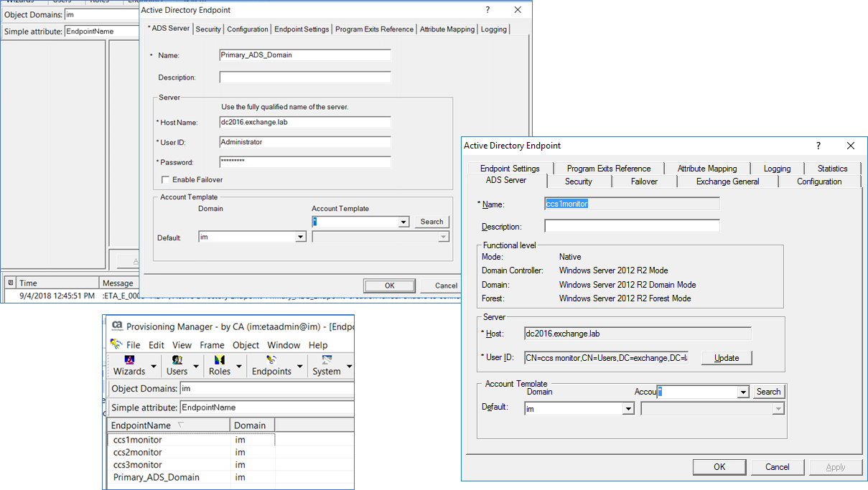Open the Help menu in Provisioning Manager

[x=318, y=345]
